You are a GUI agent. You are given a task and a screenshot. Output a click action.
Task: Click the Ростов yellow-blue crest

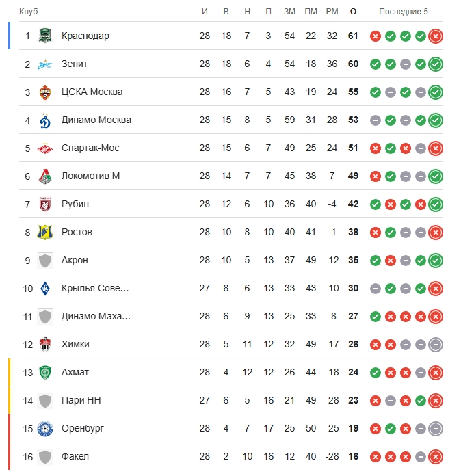[x=45, y=233]
